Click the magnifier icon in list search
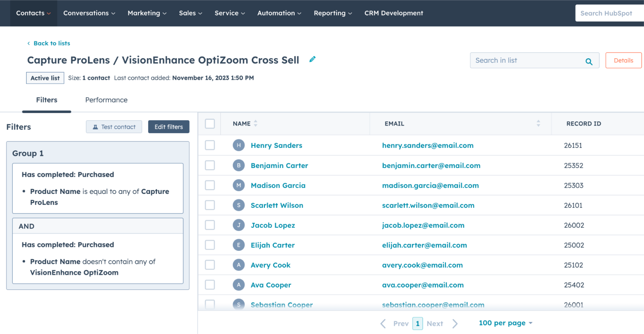The image size is (644, 334). click(x=589, y=61)
